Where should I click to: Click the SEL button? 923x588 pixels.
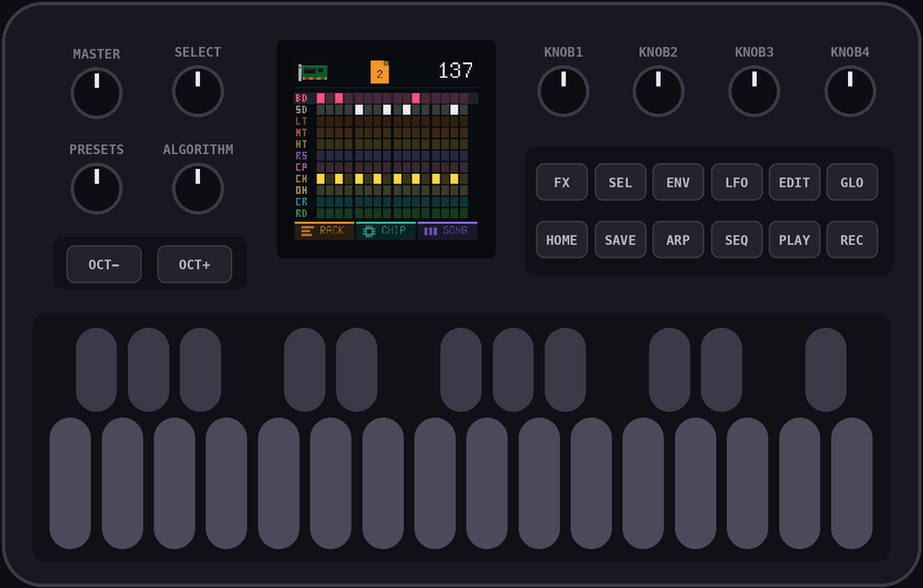point(620,183)
